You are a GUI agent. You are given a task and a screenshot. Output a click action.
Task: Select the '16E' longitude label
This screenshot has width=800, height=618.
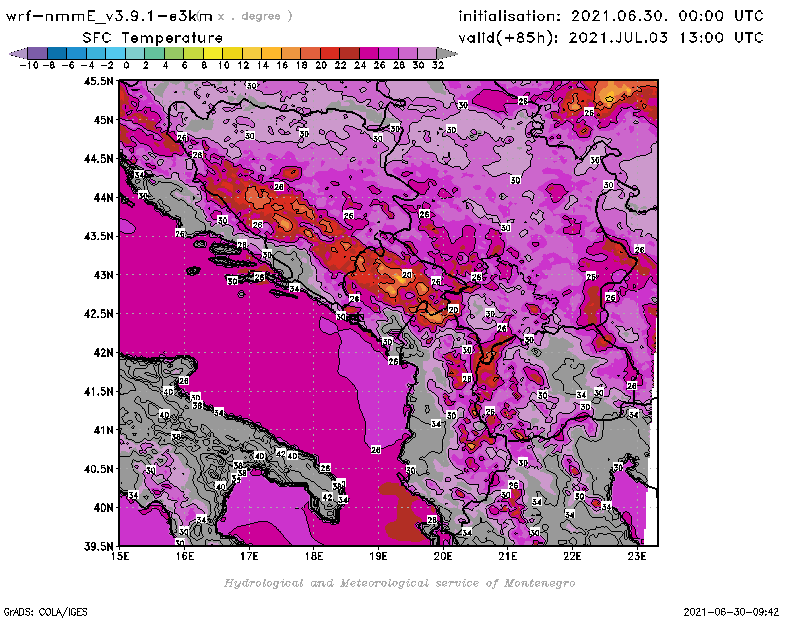coord(185,556)
